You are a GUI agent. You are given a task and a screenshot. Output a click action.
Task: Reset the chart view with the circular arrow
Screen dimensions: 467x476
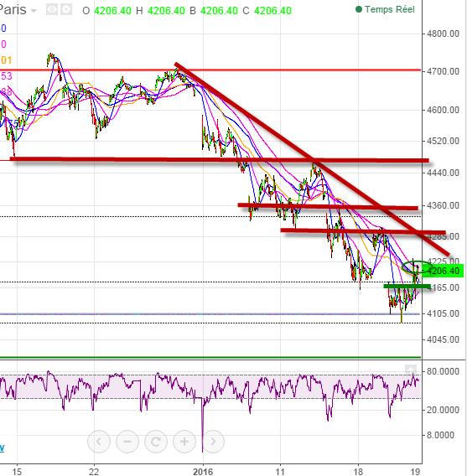156,442
